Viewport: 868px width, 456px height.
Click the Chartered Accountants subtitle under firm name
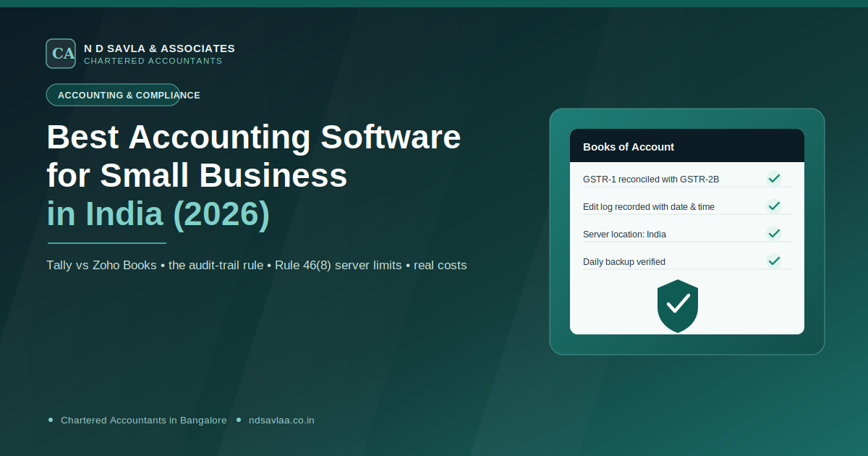click(153, 61)
